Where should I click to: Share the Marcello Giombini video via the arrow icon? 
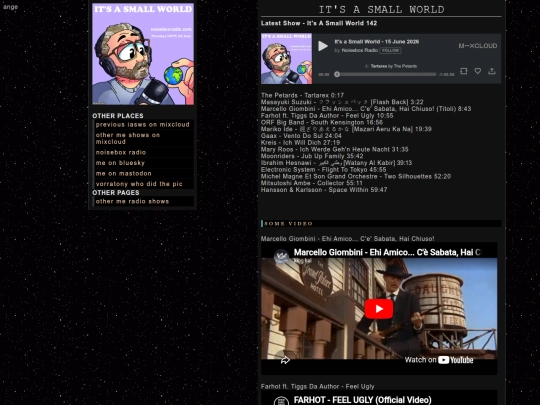[285, 360]
